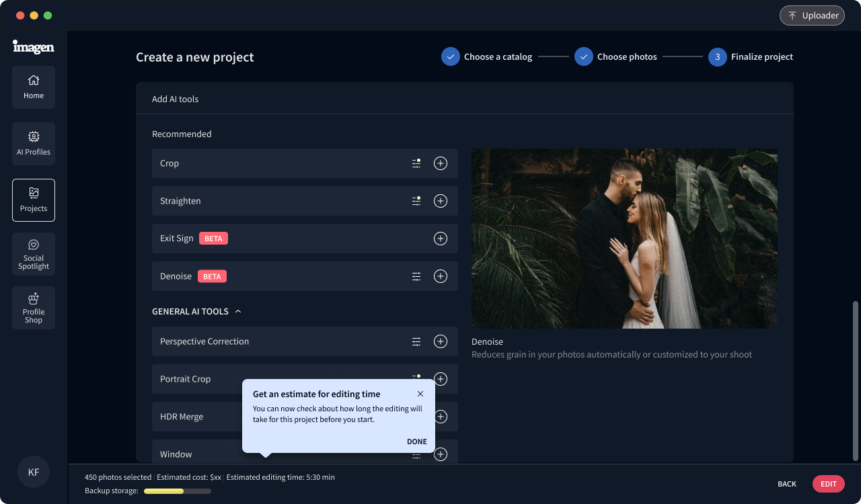This screenshot has width=861, height=504.
Task: Collapse the General AI Tools section
Action: point(238,312)
